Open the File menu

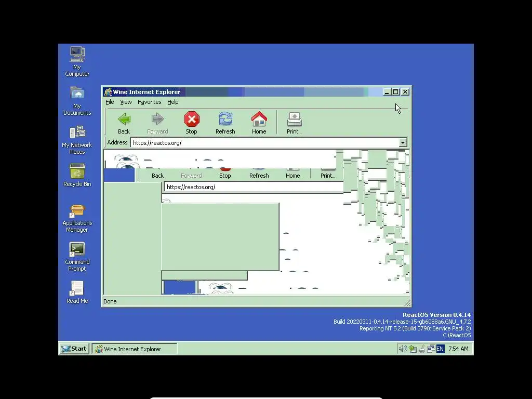pyautogui.click(x=110, y=102)
